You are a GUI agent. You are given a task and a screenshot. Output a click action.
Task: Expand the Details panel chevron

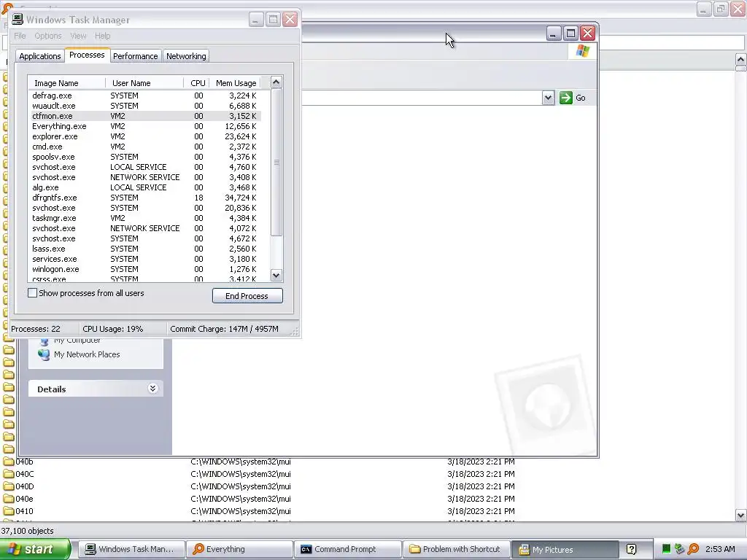click(x=152, y=389)
